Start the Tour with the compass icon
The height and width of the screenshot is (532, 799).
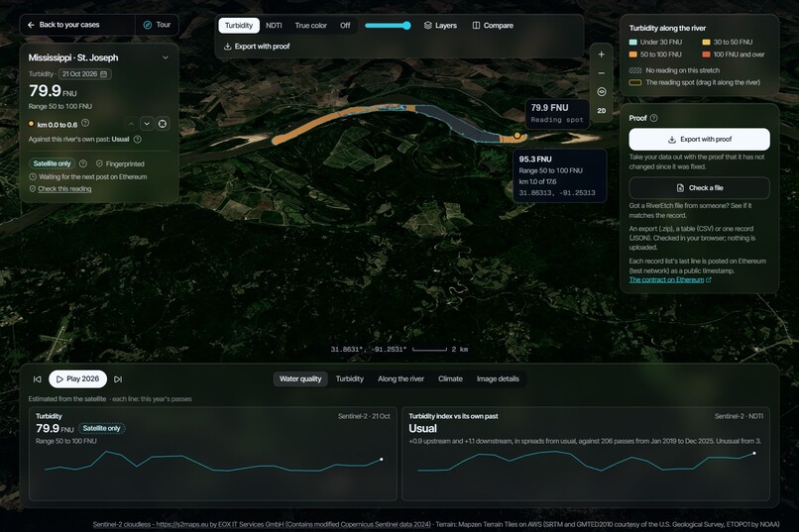[157, 25]
